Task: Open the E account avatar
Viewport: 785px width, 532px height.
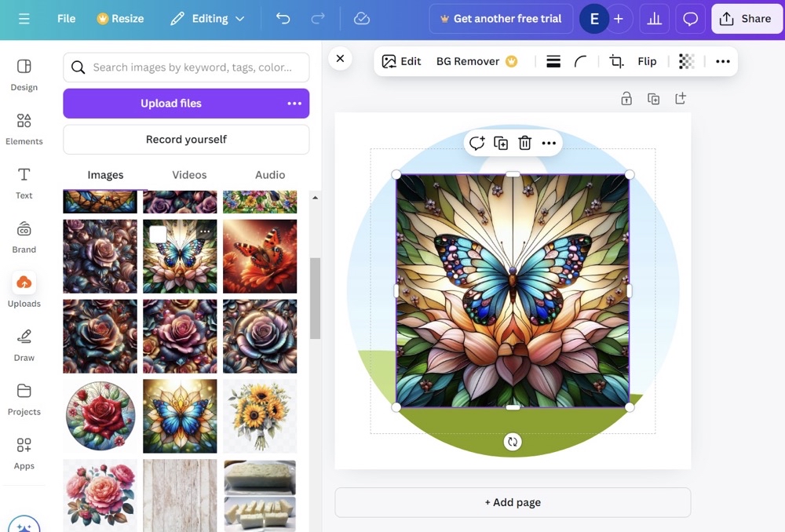Action: click(594, 19)
